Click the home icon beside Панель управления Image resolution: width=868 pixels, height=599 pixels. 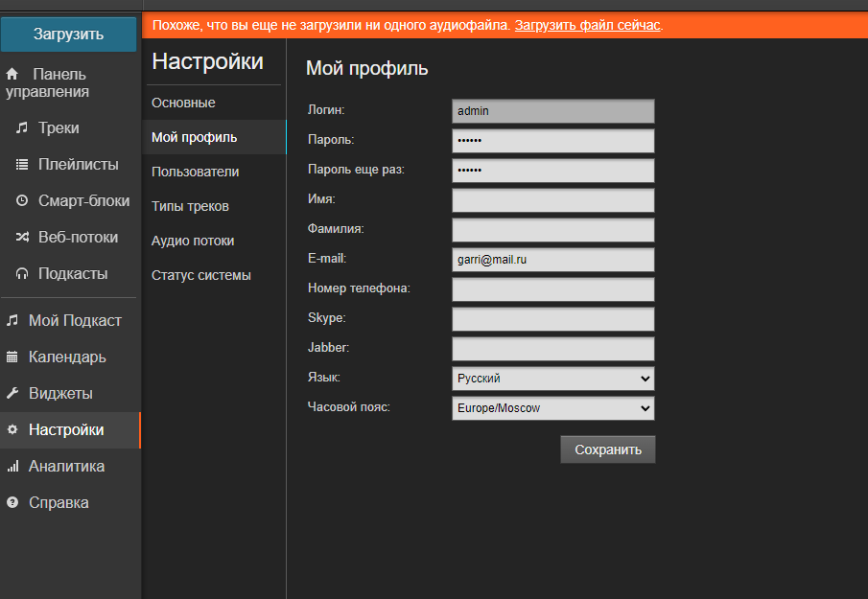click(x=12, y=74)
